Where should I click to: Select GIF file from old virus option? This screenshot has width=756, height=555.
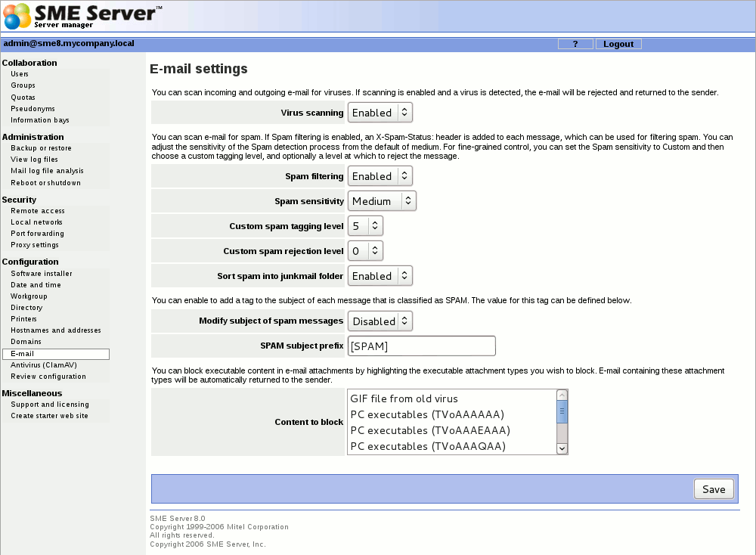[452, 398]
